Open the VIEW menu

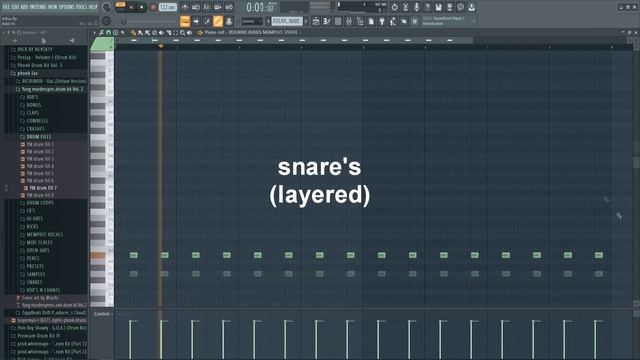click(53, 7)
